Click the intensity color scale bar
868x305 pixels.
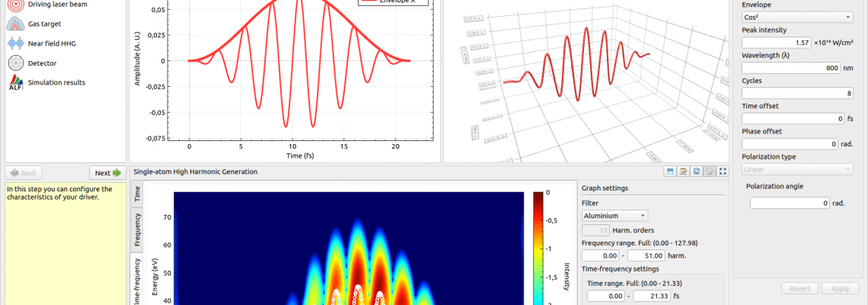(x=538, y=248)
